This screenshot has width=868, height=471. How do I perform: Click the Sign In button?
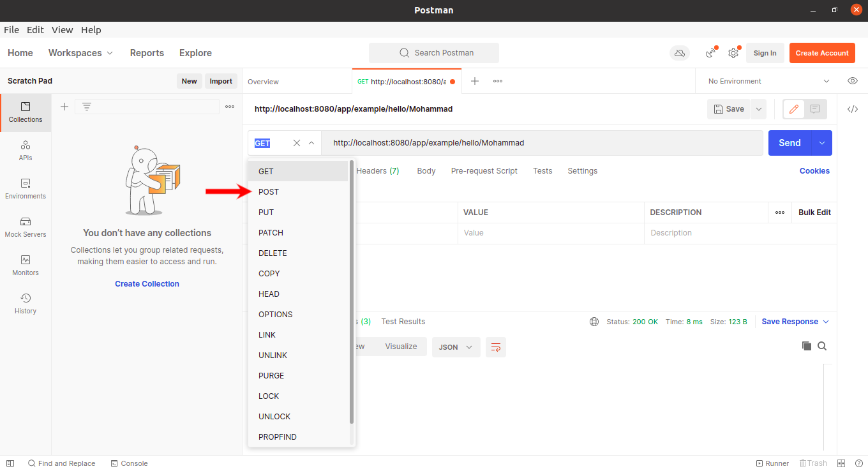[x=765, y=53]
